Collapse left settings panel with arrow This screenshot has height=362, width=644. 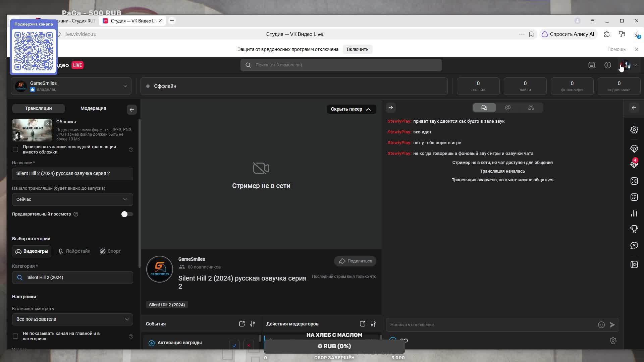[131, 110]
